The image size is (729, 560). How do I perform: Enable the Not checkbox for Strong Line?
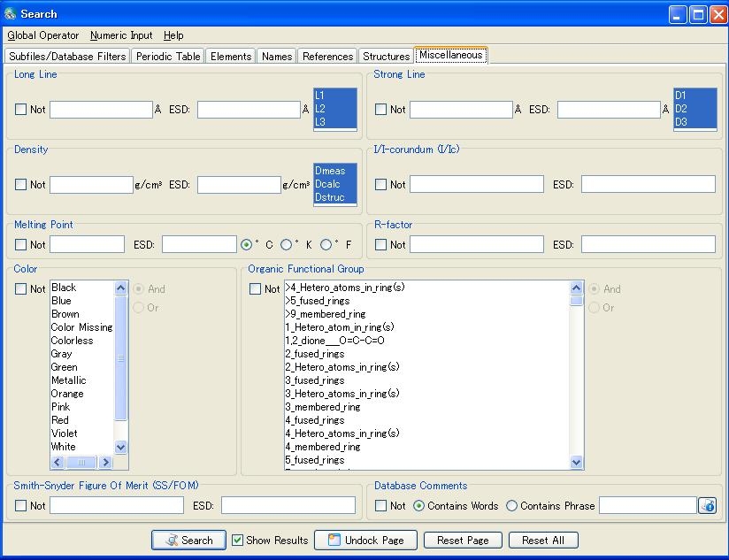380,109
